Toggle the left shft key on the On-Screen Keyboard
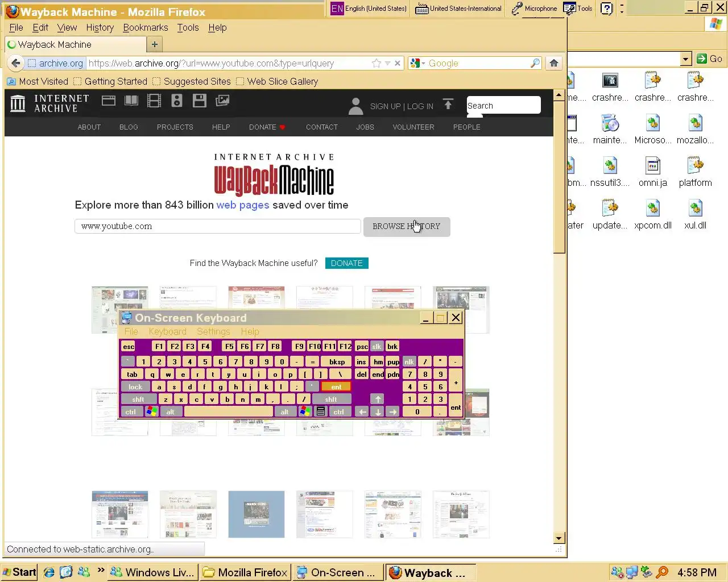 (138, 400)
